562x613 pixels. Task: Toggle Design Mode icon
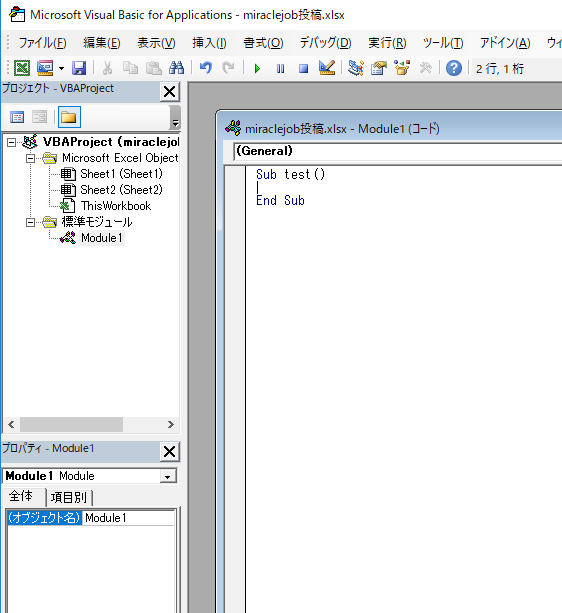(x=327, y=68)
